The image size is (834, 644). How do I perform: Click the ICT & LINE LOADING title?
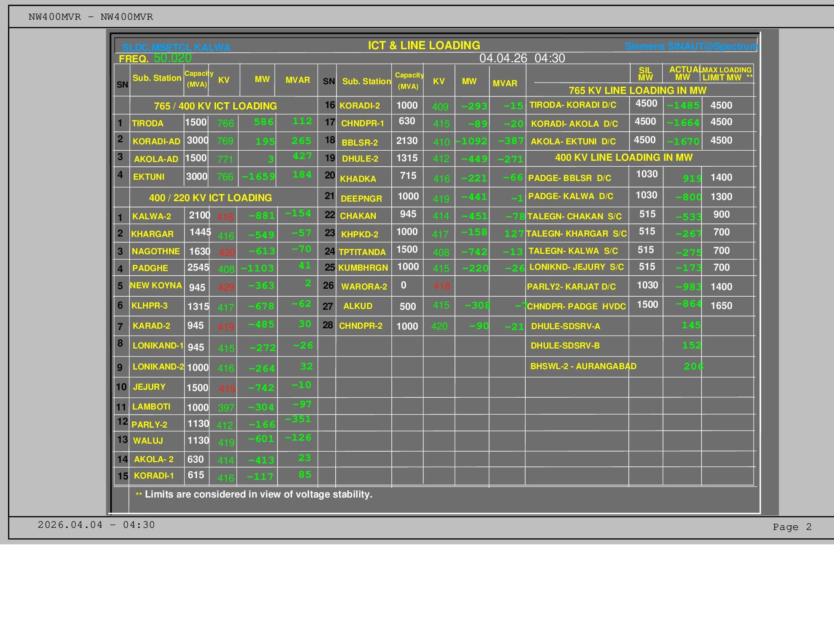click(424, 45)
